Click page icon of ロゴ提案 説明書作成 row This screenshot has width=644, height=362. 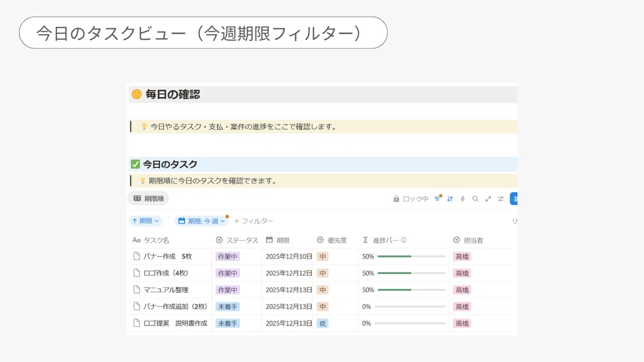[x=136, y=323]
